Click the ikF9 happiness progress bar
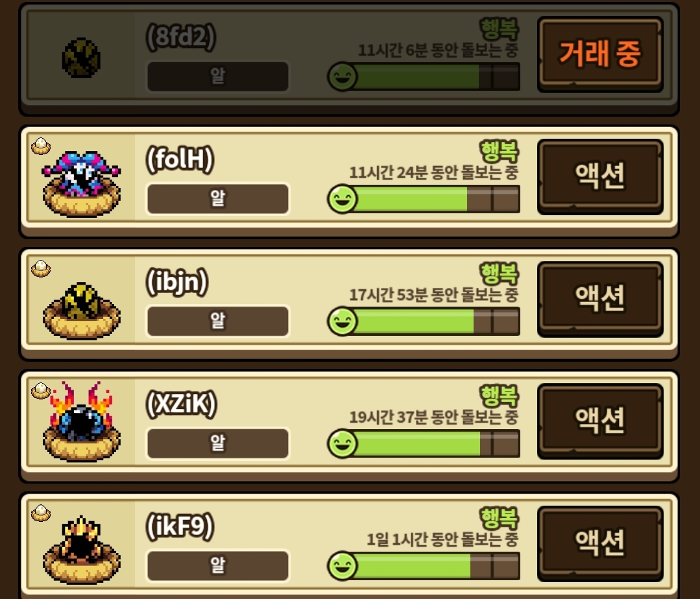700x599 pixels. [424, 565]
